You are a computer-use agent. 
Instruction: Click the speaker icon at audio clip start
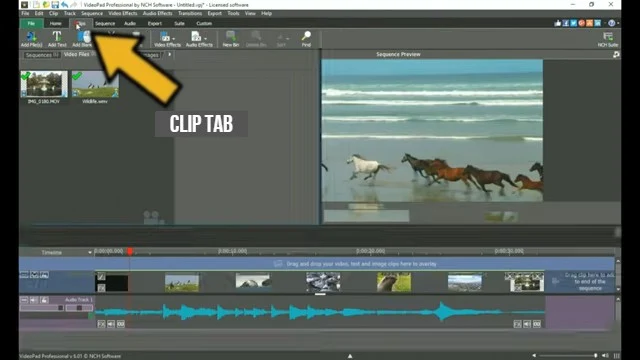coord(111,324)
